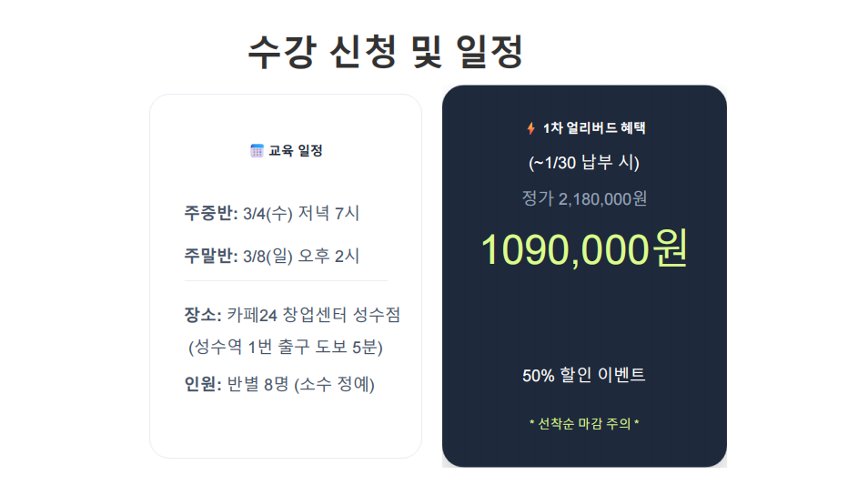Click the 1차 얼리버드 혜택 heading
The width and height of the screenshot is (868, 485).
(x=593, y=128)
